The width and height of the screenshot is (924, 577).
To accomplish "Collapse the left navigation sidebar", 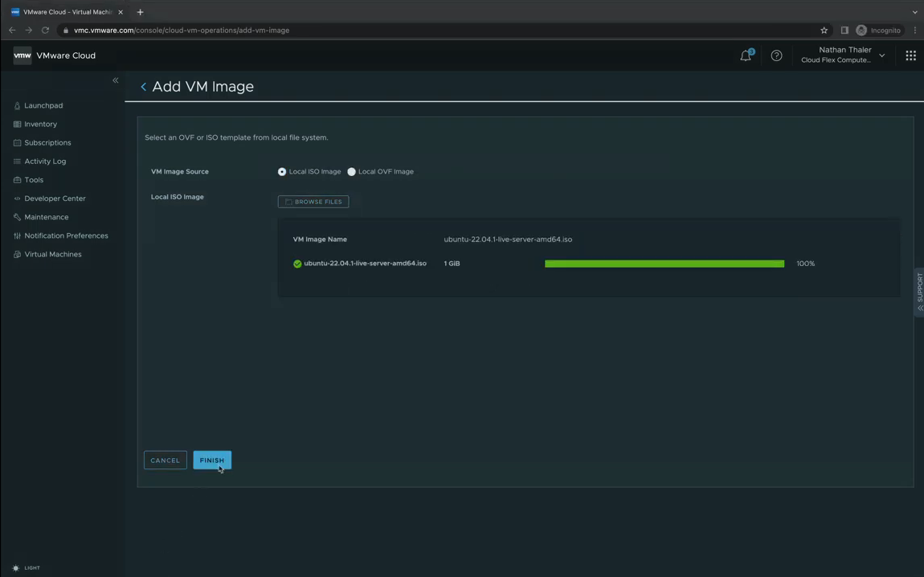I will click(x=116, y=80).
